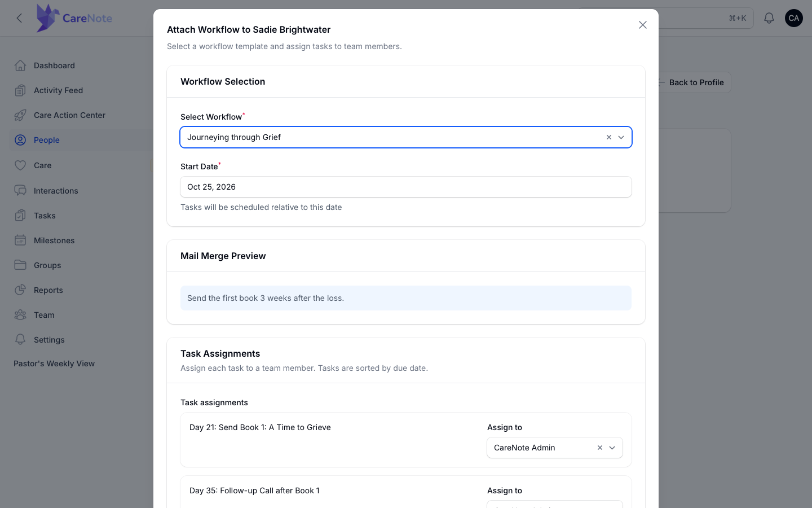
Task: Clear the selected Journeying through Grief workflow
Action: click(609, 137)
